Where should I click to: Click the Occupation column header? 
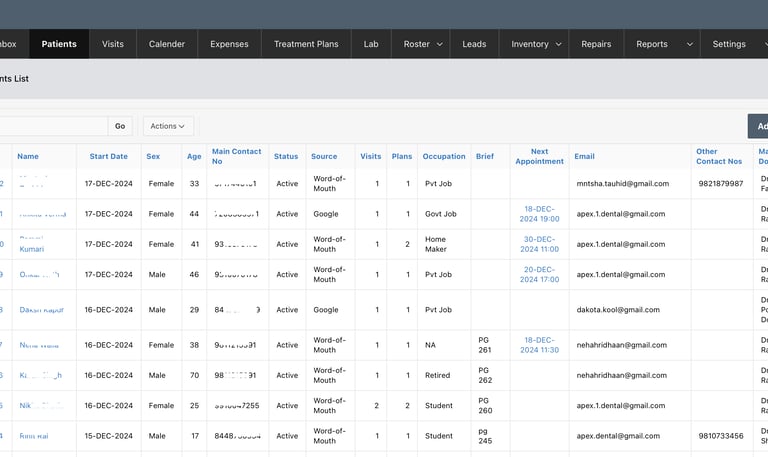[x=444, y=156]
